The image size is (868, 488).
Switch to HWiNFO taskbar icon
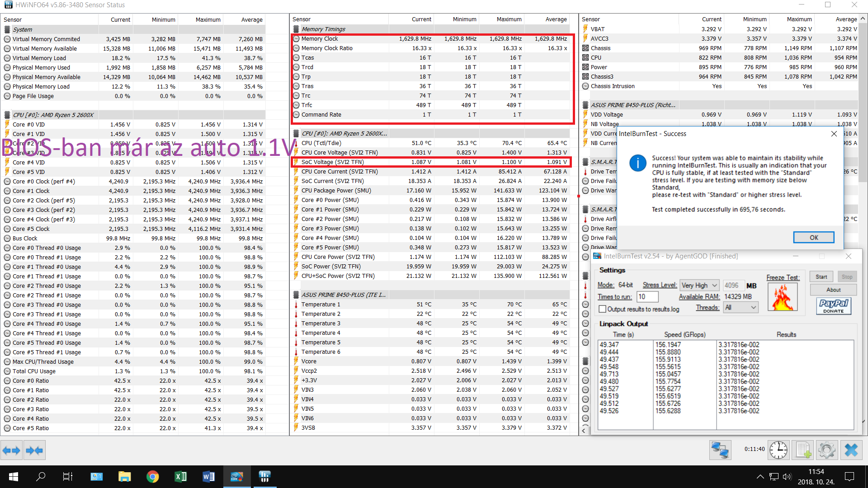[264, 477]
